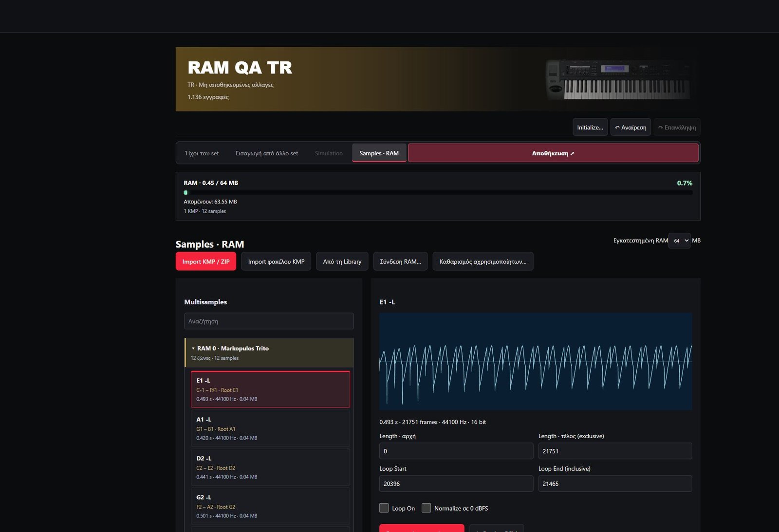Viewport: 779px width, 532px height.
Task: Focus the Length · τέλος (exclusive) field
Action: click(615, 451)
